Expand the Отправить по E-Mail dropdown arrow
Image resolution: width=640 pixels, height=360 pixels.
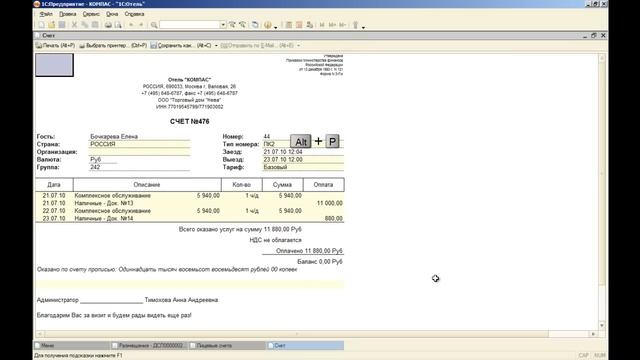[298, 46]
